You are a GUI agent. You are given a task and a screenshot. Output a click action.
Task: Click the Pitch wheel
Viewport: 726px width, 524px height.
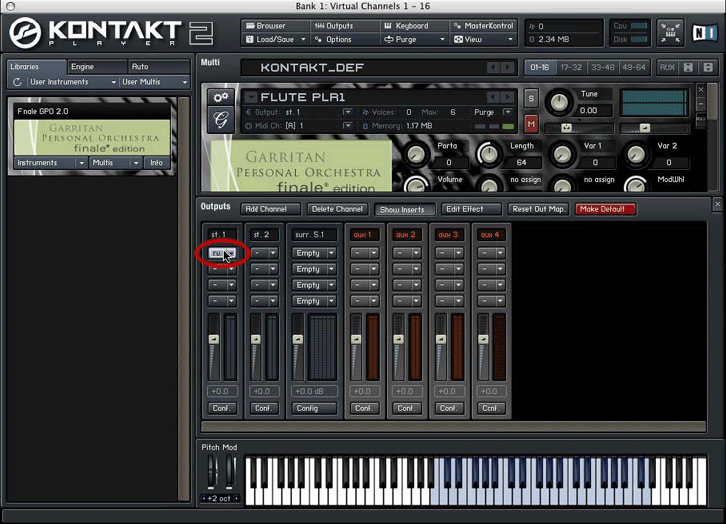tap(212, 471)
